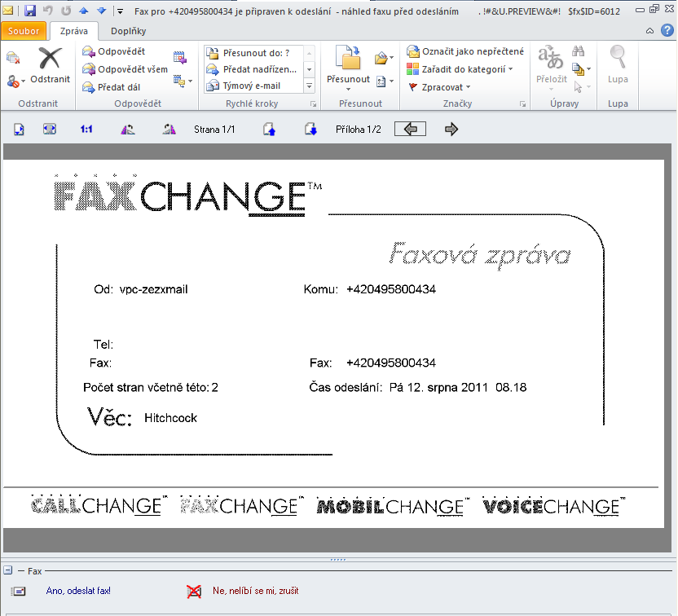Open Help via the blue question mark
Viewport: 678px width, 616px height.
[667, 30]
